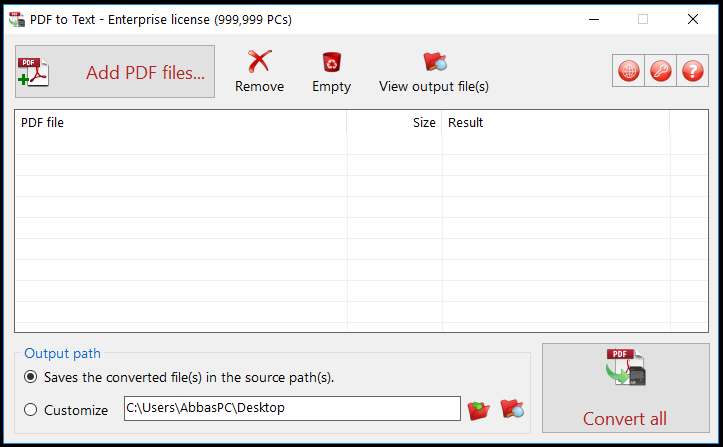Click the browse output folder icon

click(479, 410)
